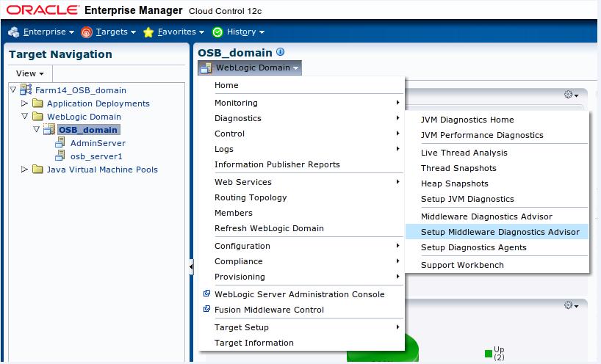The image size is (601, 364).
Task: Click the OSB_domain tree node icon
Action: point(49,129)
